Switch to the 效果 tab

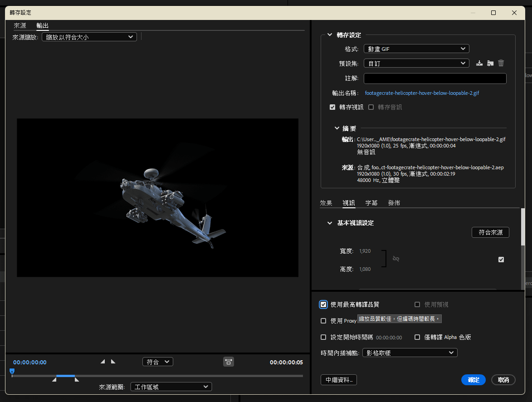tap(326, 203)
